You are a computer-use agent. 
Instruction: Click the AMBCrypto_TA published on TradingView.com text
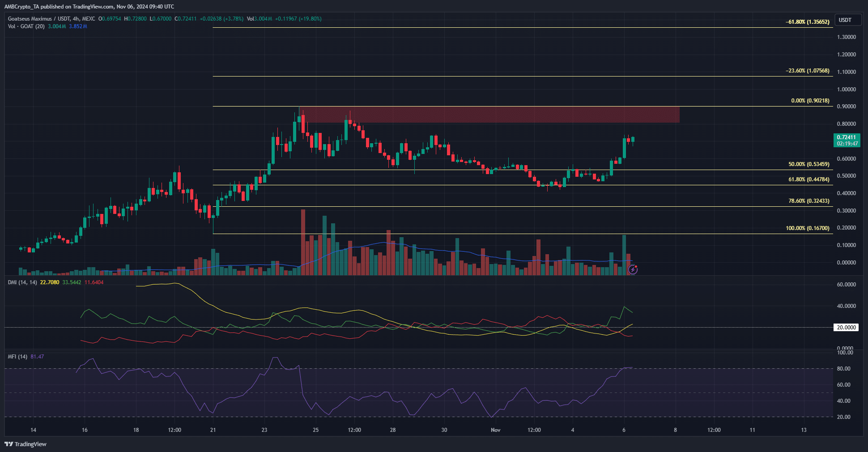(x=89, y=7)
